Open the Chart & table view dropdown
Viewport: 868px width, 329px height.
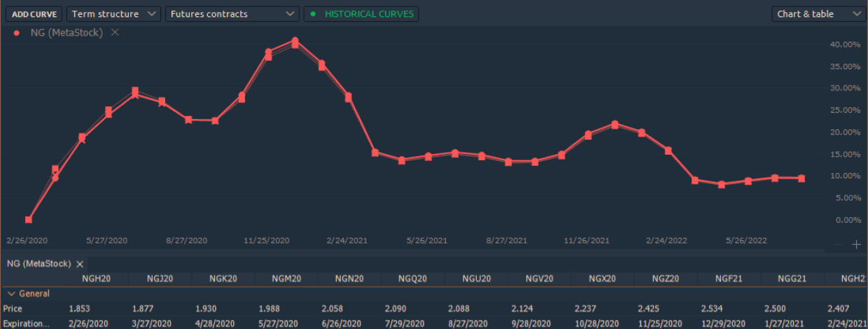[818, 14]
